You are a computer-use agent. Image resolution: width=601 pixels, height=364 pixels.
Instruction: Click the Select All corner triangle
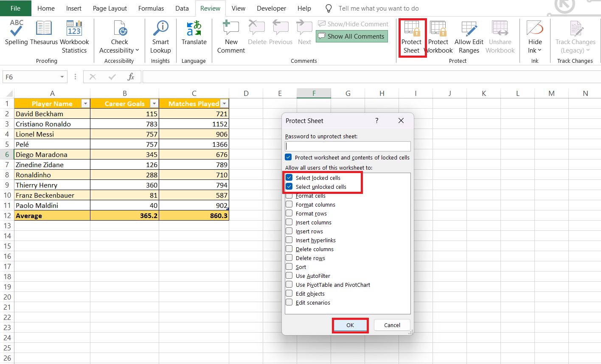[9, 94]
